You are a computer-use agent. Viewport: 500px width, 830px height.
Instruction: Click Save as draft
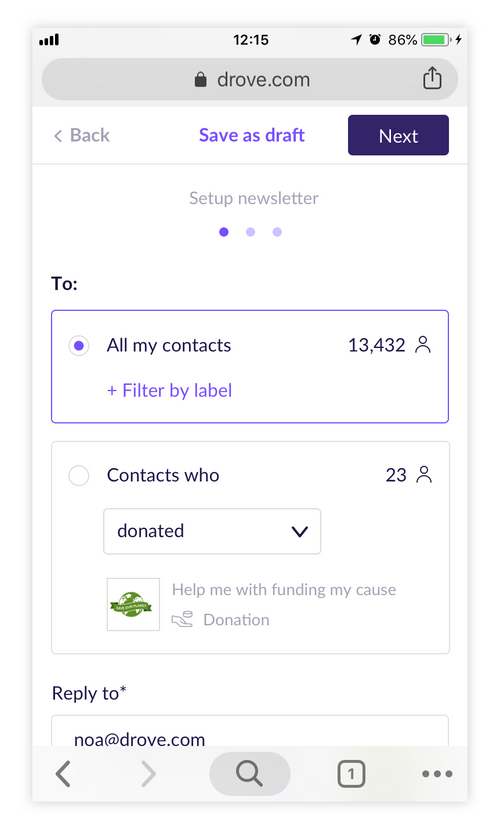pos(252,136)
